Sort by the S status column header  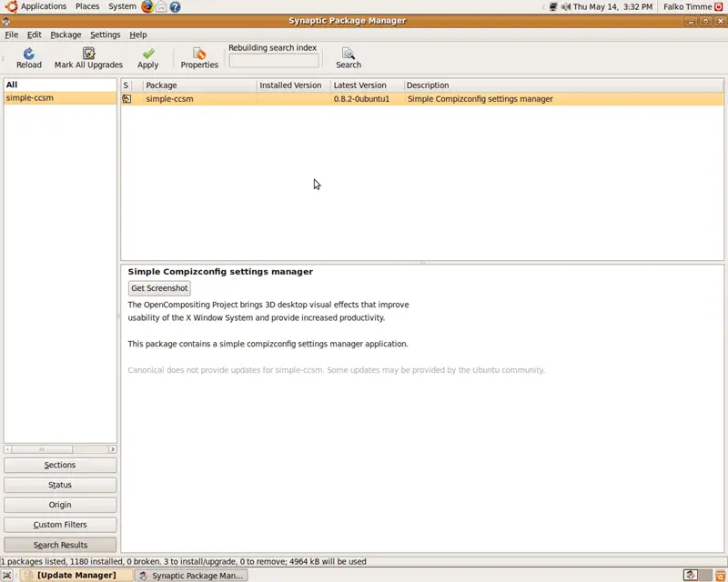(x=126, y=85)
